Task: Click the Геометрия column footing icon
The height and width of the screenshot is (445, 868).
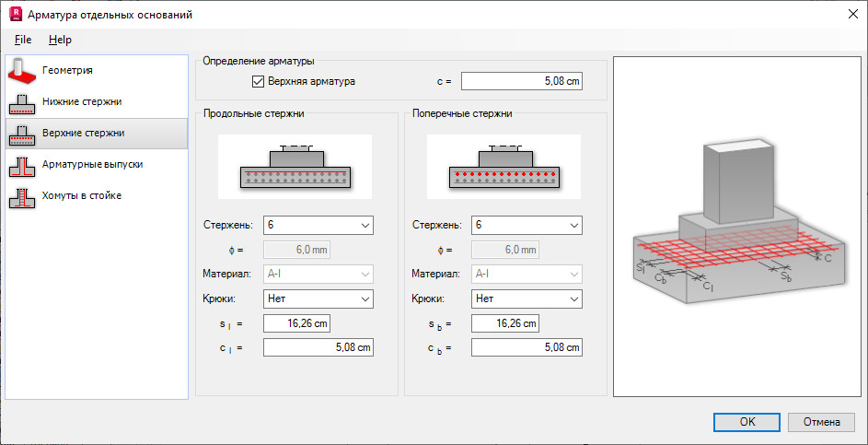Action: pyautogui.click(x=22, y=70)
